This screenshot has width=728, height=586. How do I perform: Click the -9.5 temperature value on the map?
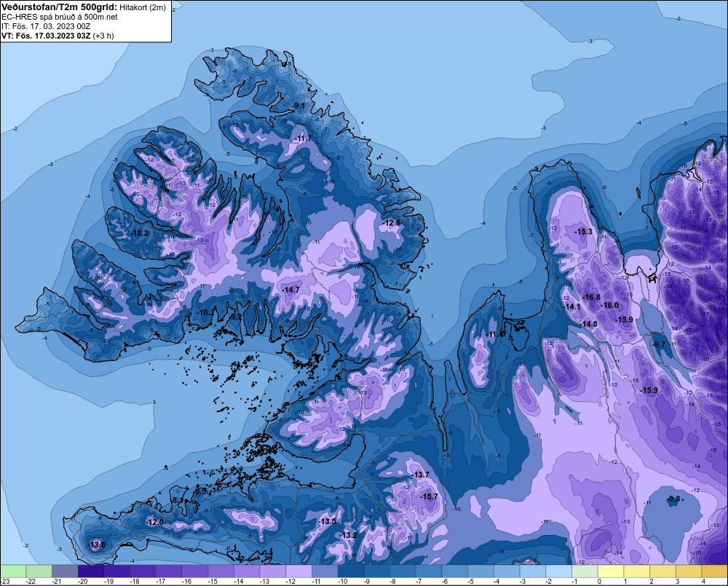pos(201,491)
